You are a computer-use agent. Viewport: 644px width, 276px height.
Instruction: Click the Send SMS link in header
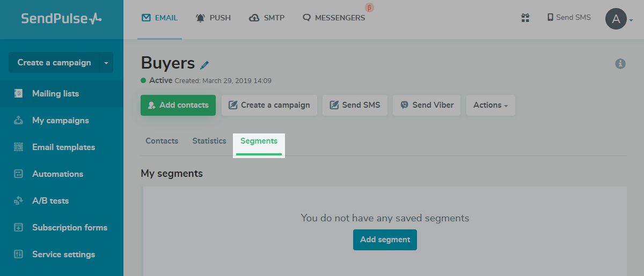tap(569, 18)
